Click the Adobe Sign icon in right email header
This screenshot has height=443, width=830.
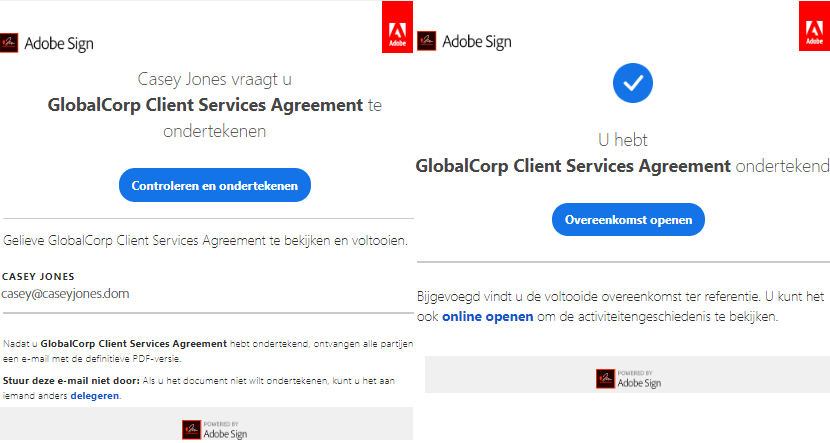click(427, 42)
